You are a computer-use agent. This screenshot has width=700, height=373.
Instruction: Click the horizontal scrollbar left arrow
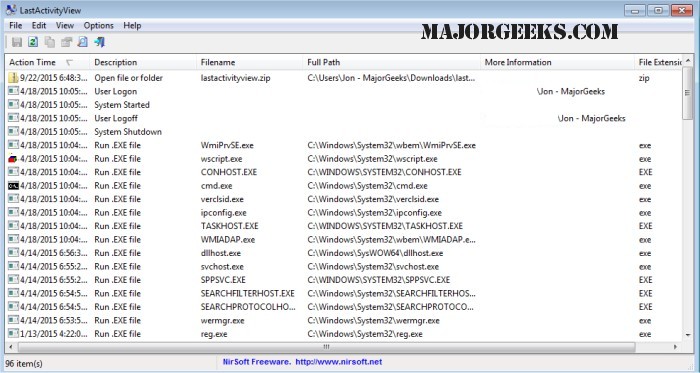pos(11,347)
